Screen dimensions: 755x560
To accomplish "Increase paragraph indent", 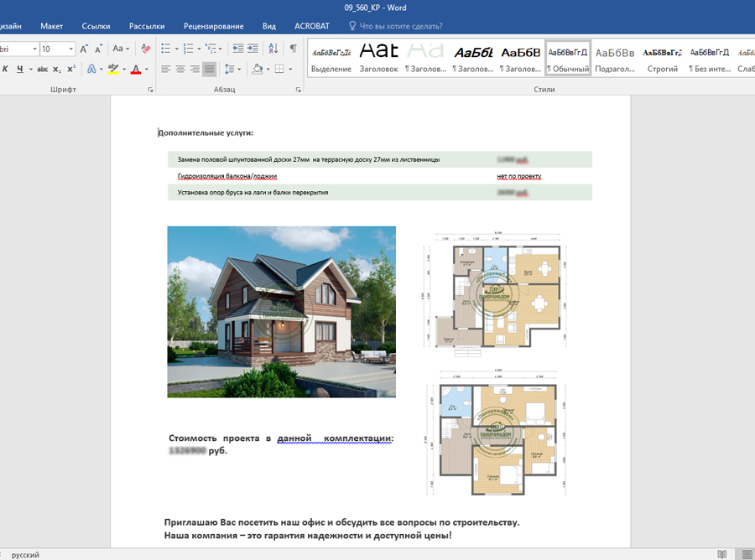I will pyautogui.click(x=253, y=49).
